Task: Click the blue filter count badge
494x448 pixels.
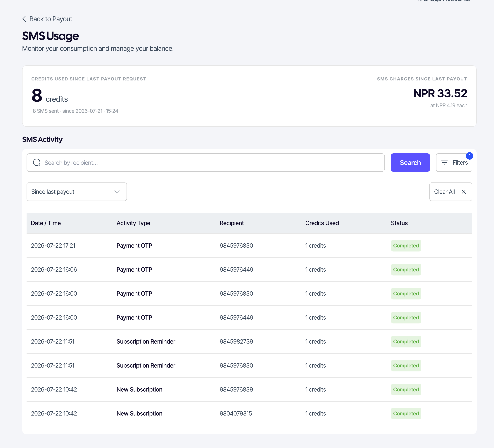Action: (x=469, y=156)
